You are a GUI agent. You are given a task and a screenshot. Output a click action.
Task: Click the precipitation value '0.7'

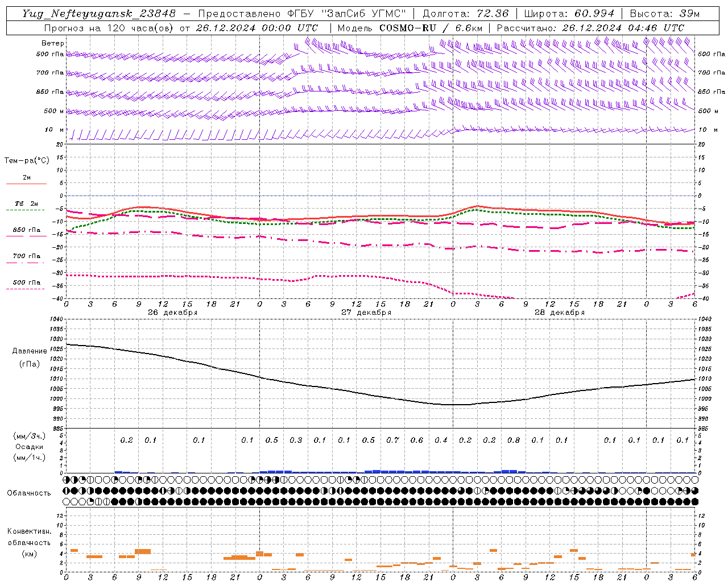(392, 440)
